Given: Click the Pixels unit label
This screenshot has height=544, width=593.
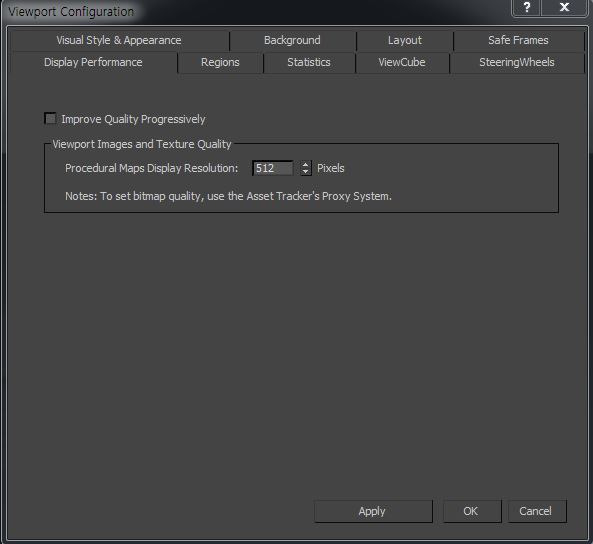Looking at the screenshot, I should [x=331, y=168].
